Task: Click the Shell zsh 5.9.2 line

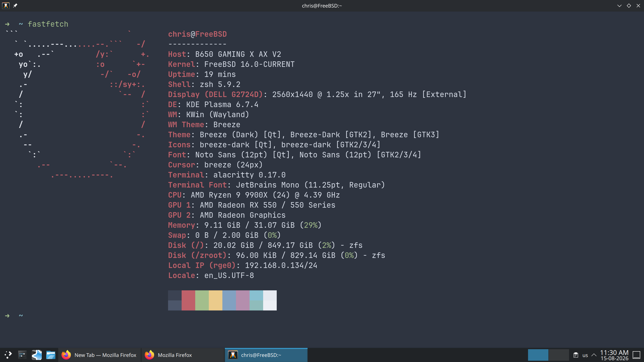Action: click(x=204, y=84)
